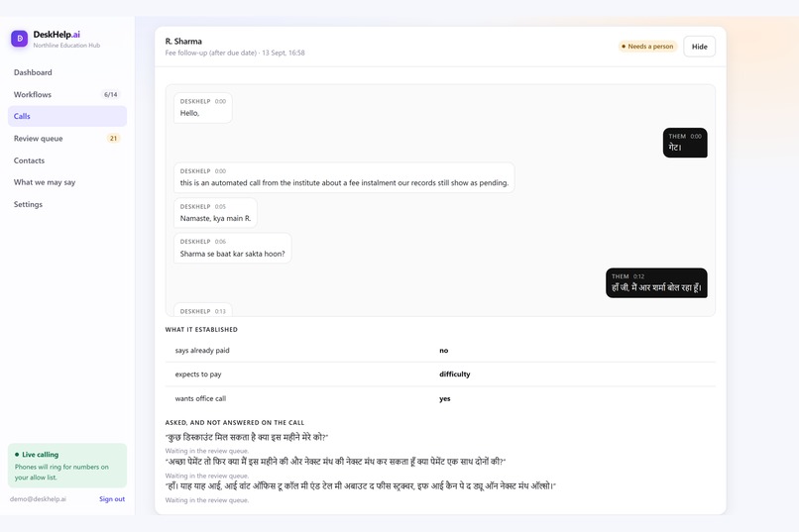This screenshot has width=799, height=532.
Task: Click the Sign out link
Action: click(x=112, y=499)
